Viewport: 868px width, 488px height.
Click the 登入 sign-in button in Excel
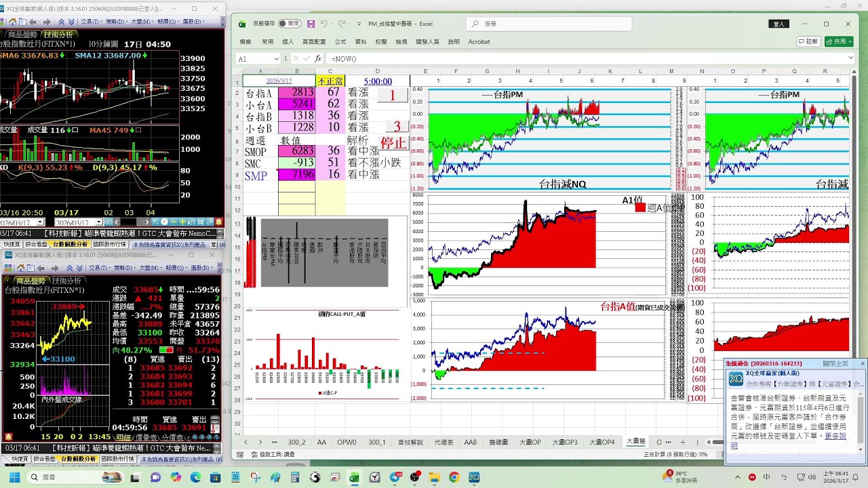(780, 24)
